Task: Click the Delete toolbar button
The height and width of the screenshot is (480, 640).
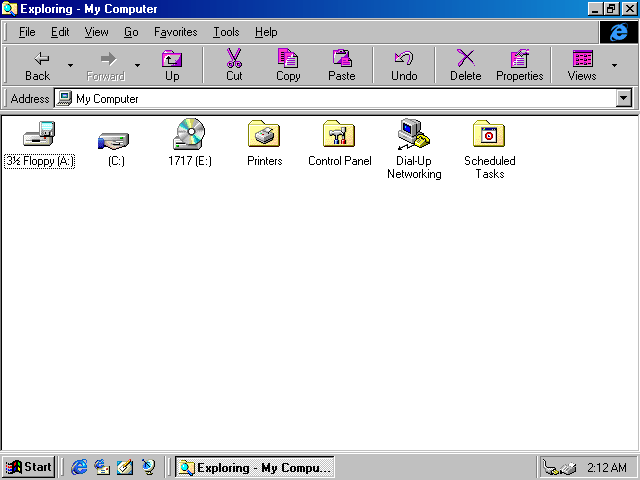Action: click(466, 65)
